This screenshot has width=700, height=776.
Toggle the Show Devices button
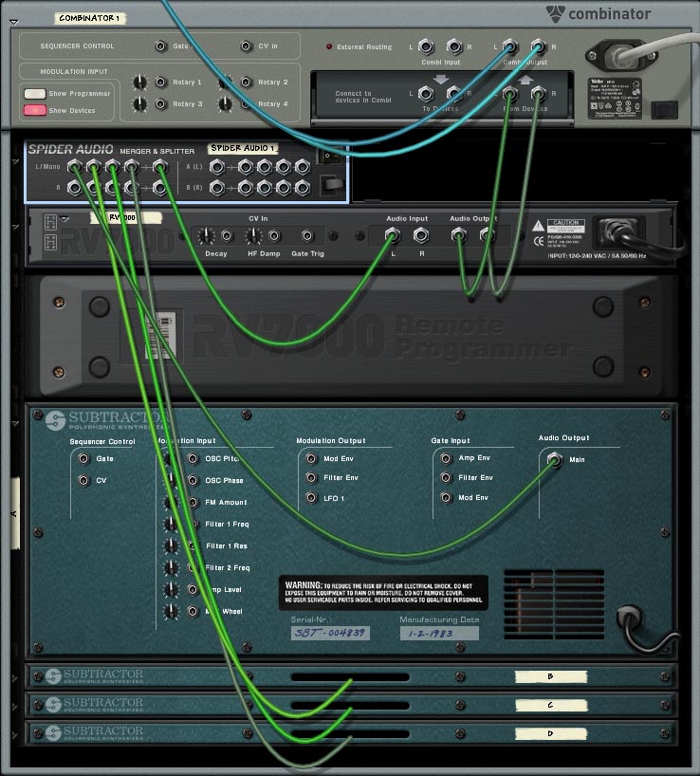[35, 110]
